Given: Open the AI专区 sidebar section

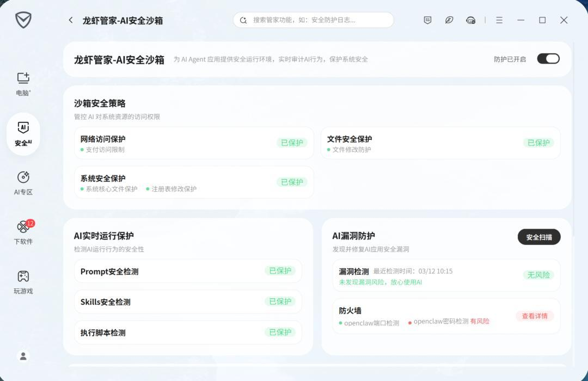Looking at the screenshot, I should pos(23,182).
